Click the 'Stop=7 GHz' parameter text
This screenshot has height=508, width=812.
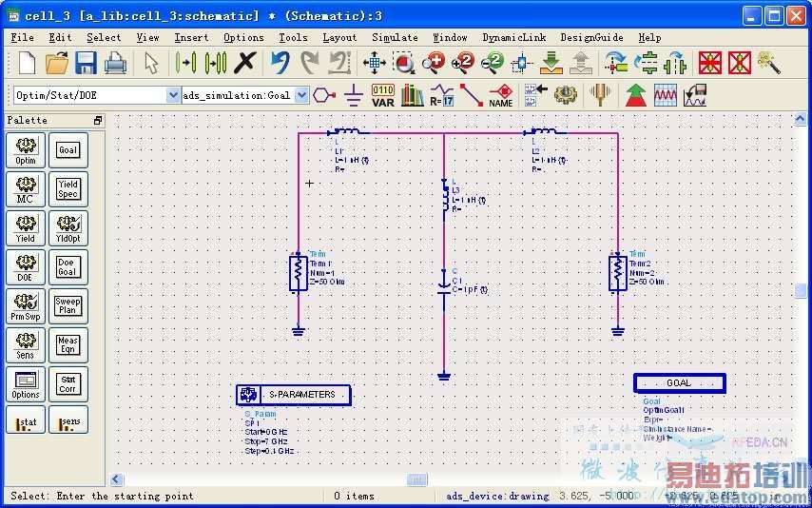click(x=266, y=441)
